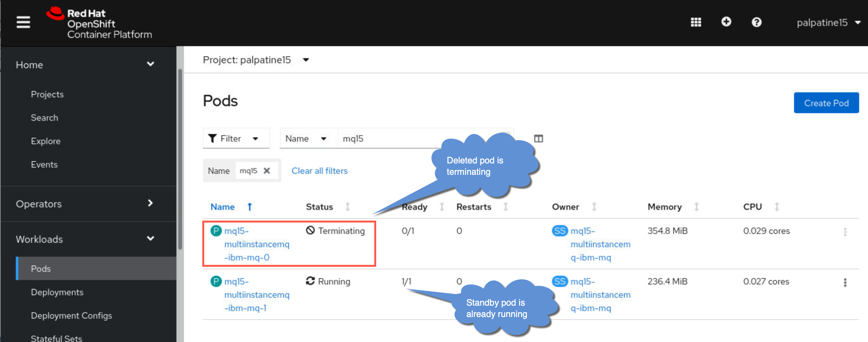Select Pods in the Workloads menu

tap(96, 269)
